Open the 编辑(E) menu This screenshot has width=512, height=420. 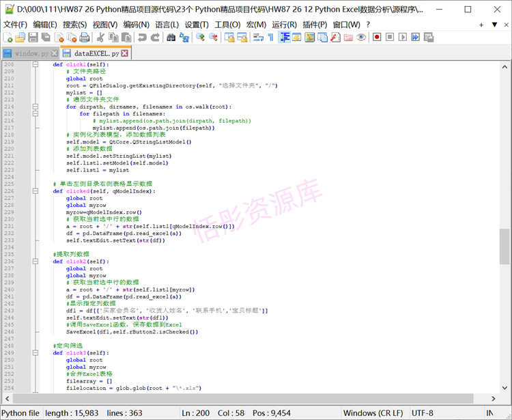tap(45, 25)
